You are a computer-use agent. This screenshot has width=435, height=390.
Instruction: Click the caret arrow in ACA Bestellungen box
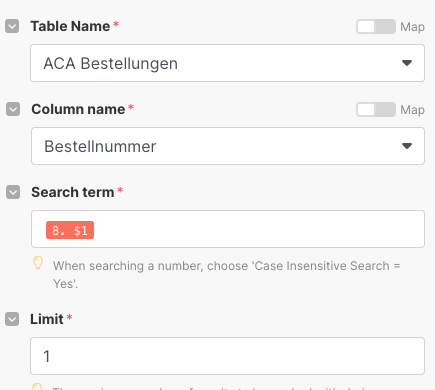tap(407, 63)
